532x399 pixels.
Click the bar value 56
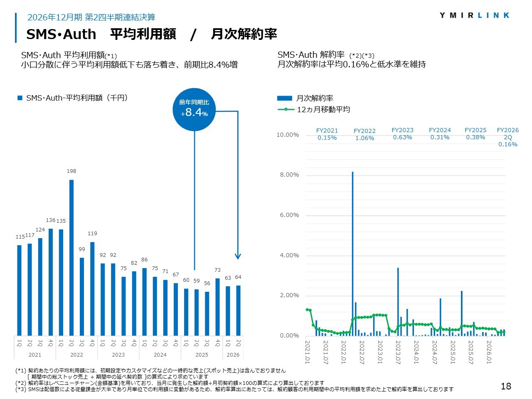pos(207,283)
